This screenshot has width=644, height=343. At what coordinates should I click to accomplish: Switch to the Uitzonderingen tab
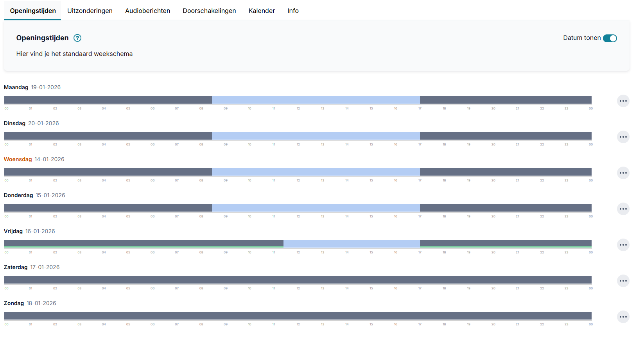point(90,11)
